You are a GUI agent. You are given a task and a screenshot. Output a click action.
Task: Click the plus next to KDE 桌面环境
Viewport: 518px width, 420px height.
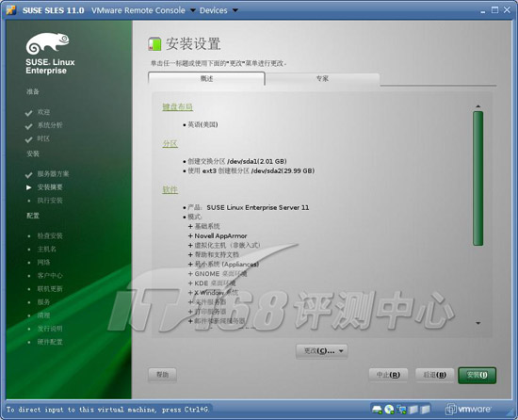190,283
